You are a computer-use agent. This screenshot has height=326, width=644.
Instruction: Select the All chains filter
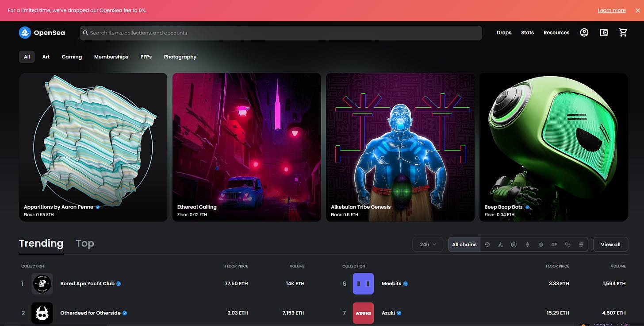point(464,244)
